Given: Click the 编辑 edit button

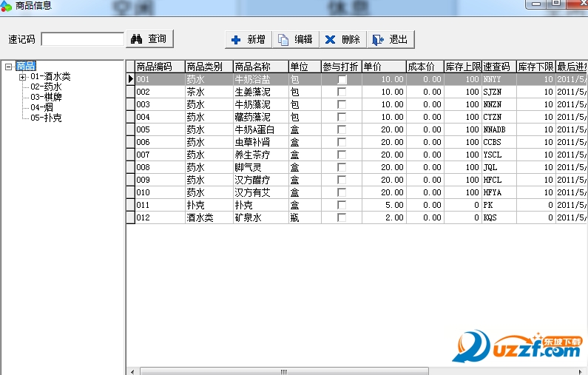Looking at the screenshot, I should click(x=296, y=39).
